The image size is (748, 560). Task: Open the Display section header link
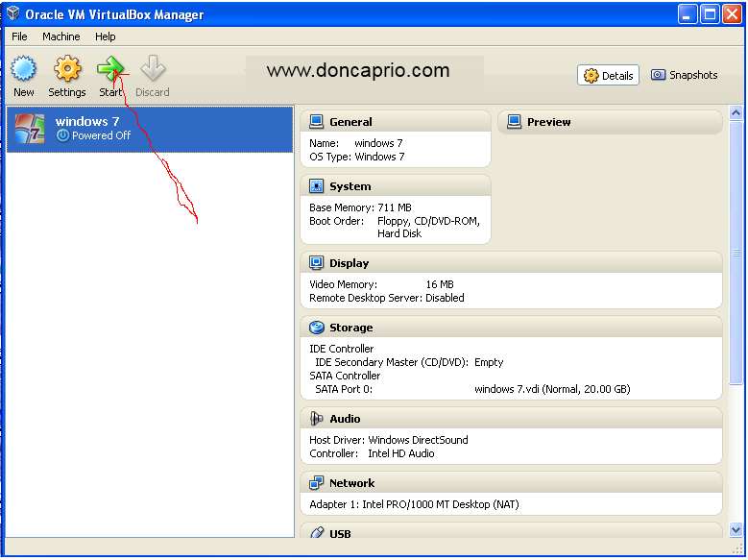[350, 263]
